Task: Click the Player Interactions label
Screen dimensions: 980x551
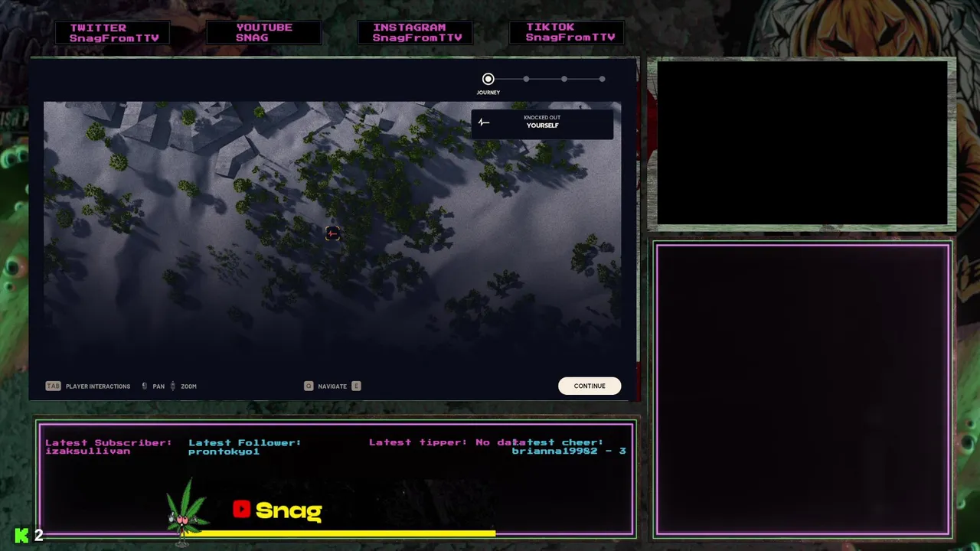Action: [x=98, y=386]
